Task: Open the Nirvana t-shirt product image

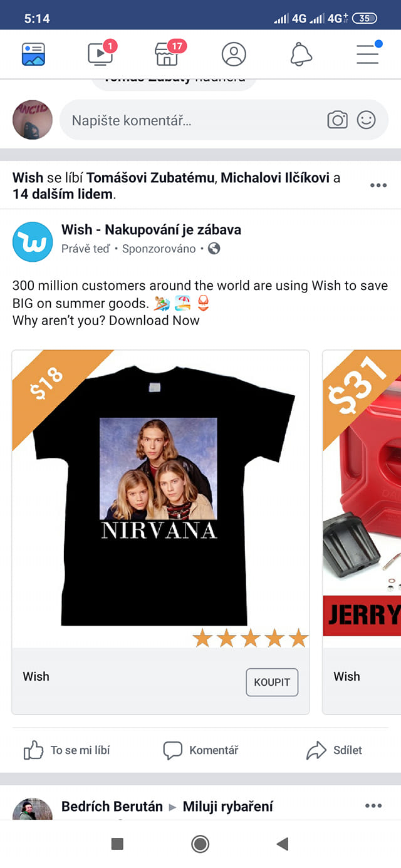Action: tap(160, 499)
